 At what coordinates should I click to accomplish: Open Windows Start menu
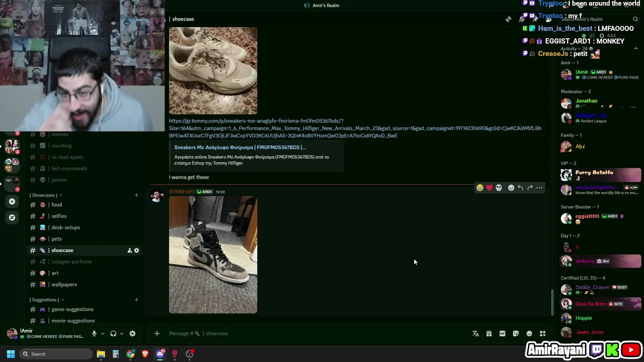pyautogui.click(x=11, y=354)
